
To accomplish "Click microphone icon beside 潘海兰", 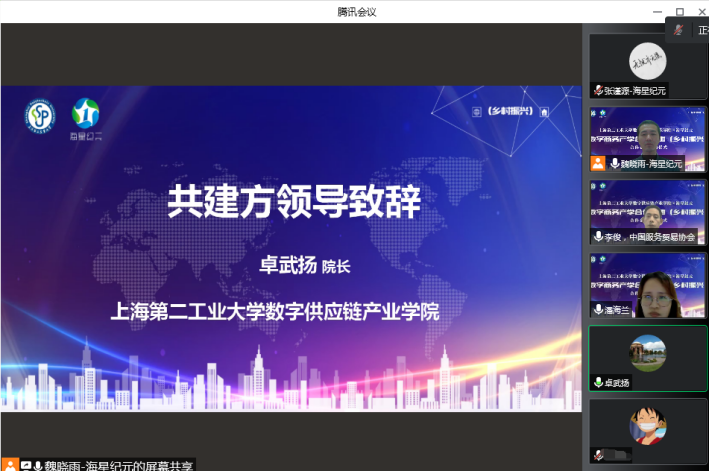I will [598, 309].
